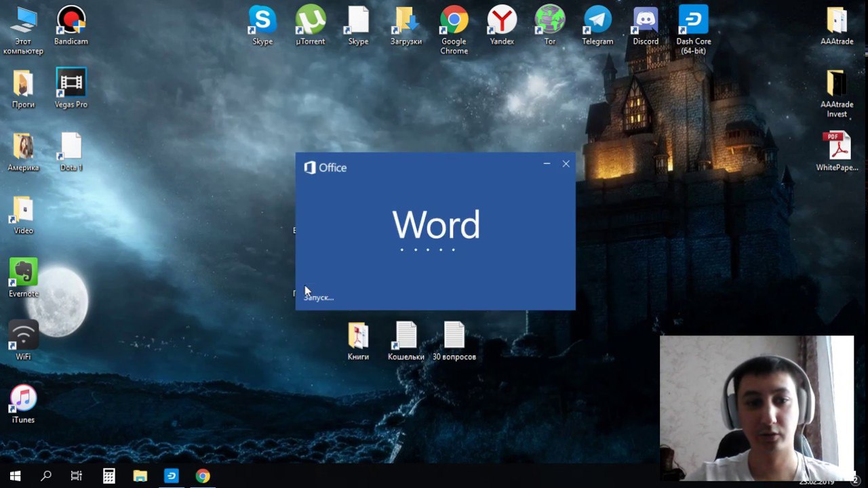Minimize the Word splash screen

point(547,163)
